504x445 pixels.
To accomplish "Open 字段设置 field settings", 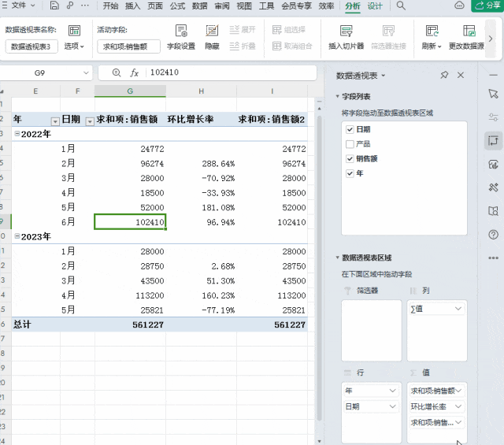I will click(x=181, y=38).
